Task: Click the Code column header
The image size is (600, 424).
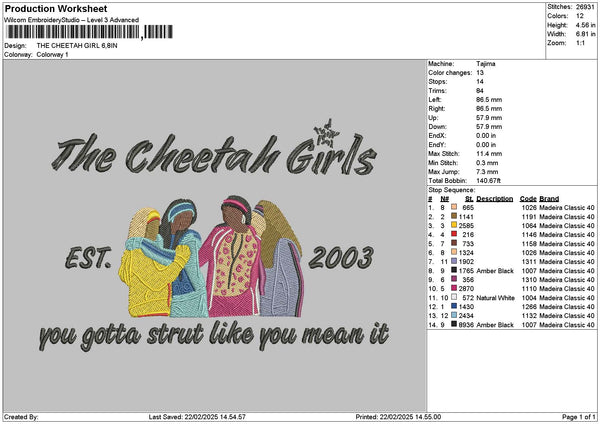Action: click(x=528, y=198)
